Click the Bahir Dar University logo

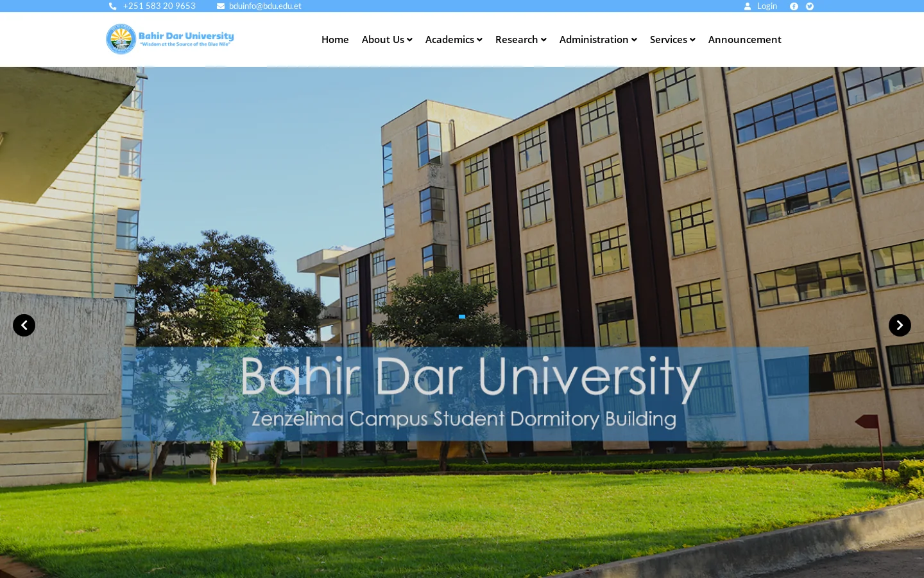tap(170, 39)
